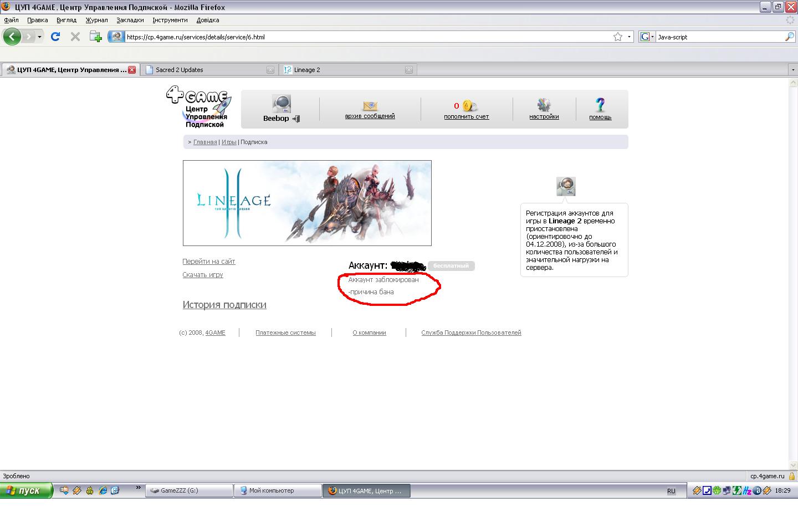Open the О компании footer link
The height and width of the screenshot is (532, 798).
[x=369, y=333]
